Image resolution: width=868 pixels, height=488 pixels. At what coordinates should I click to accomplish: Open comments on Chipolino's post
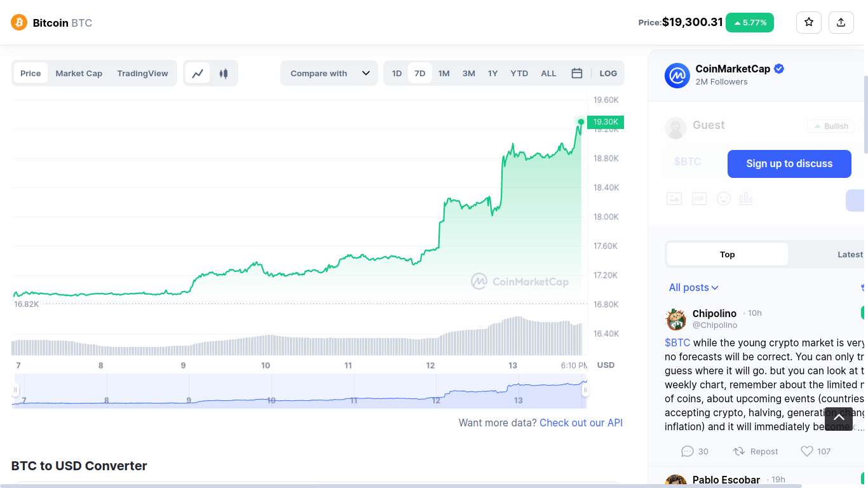coord(695,451)
